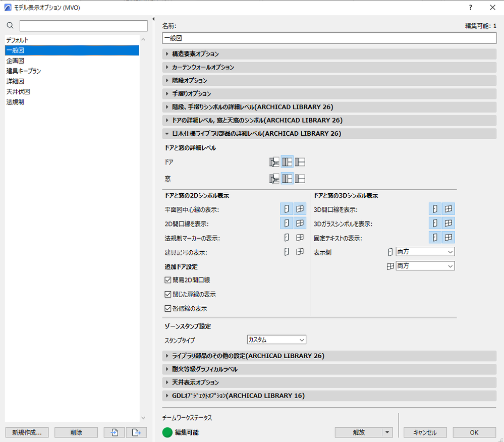Expand カーテンウォールオプション section

pyautogui.click(x=329, y=67)
